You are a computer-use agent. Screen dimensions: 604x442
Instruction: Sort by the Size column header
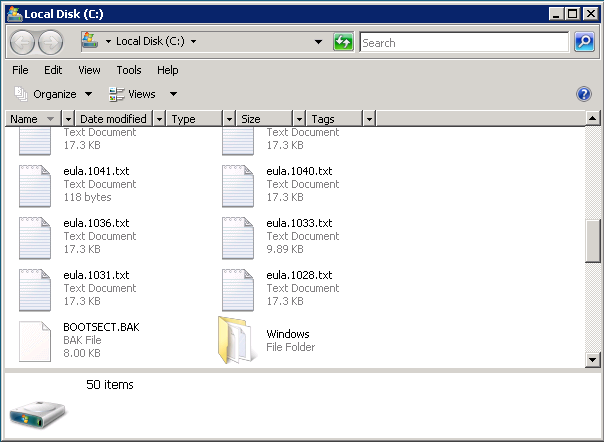265,119
